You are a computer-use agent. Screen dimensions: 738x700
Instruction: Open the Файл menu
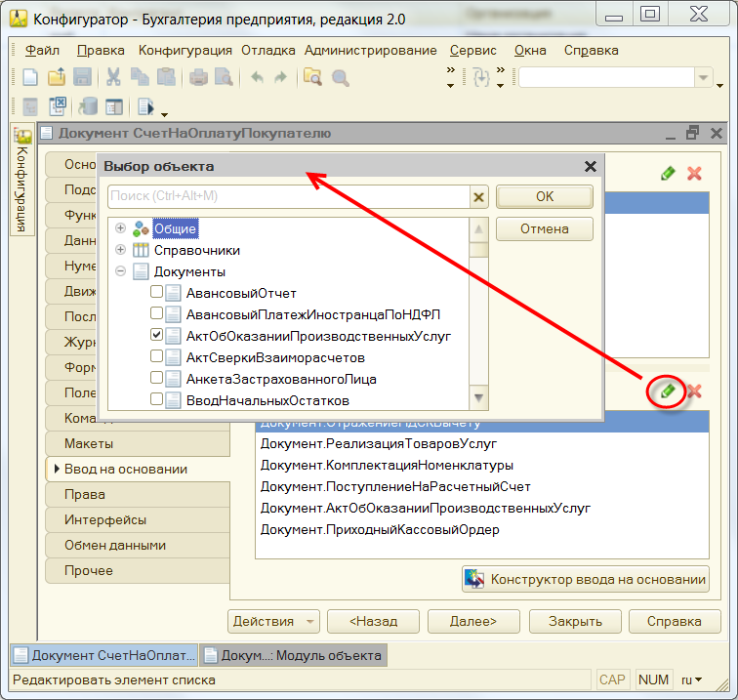pyautogui.click(x=42, y=51)
